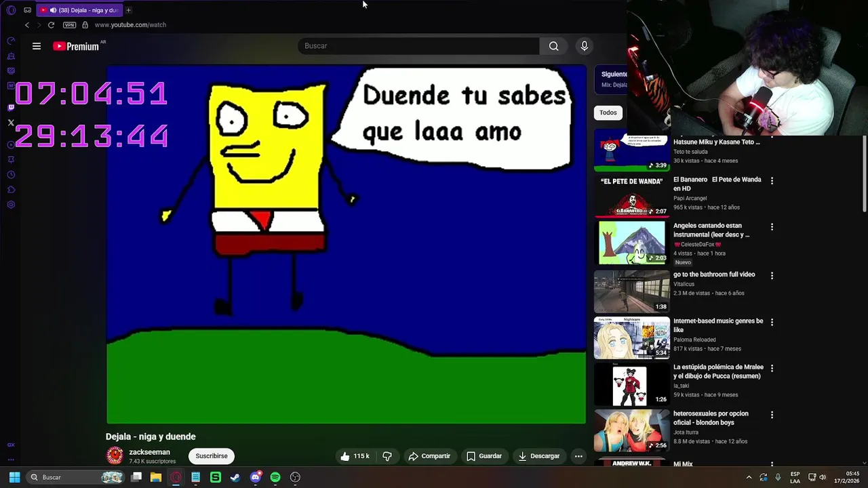Open the Siguiente mix panel
The height and width of the screenshot is (488, 868).
(612, 79)
